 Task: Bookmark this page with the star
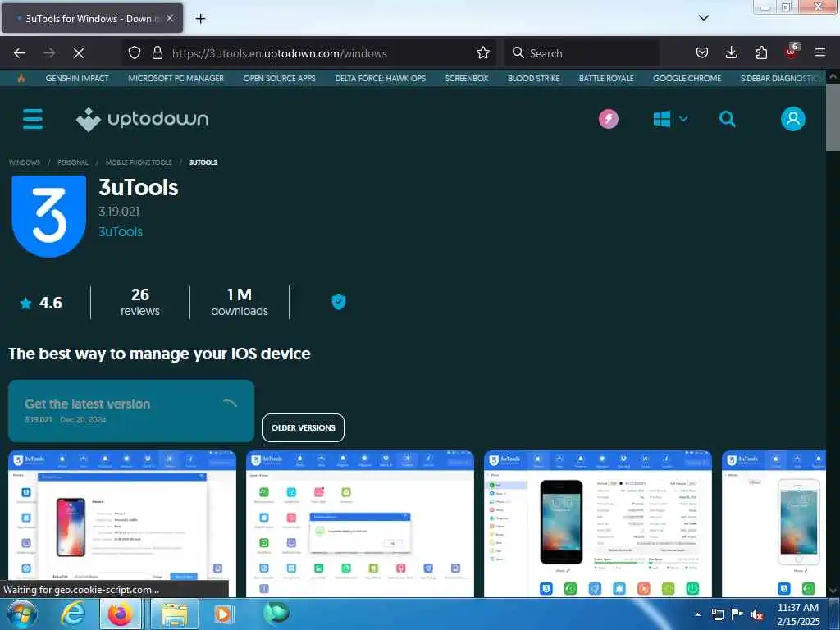pyautogui.click(x=482, y=53)
